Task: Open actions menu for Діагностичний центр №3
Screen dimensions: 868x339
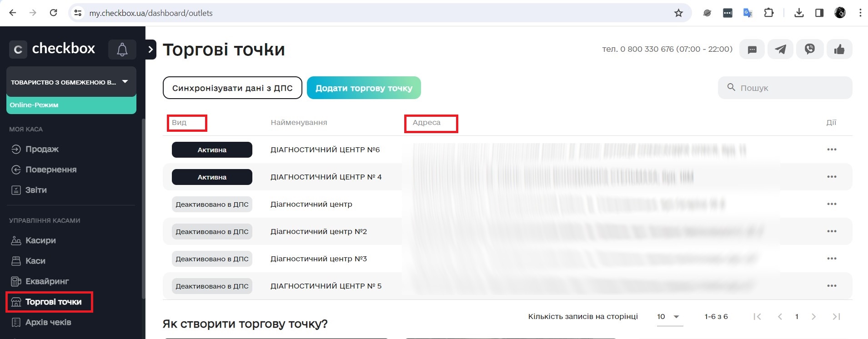Action: (x=831, y=259)
